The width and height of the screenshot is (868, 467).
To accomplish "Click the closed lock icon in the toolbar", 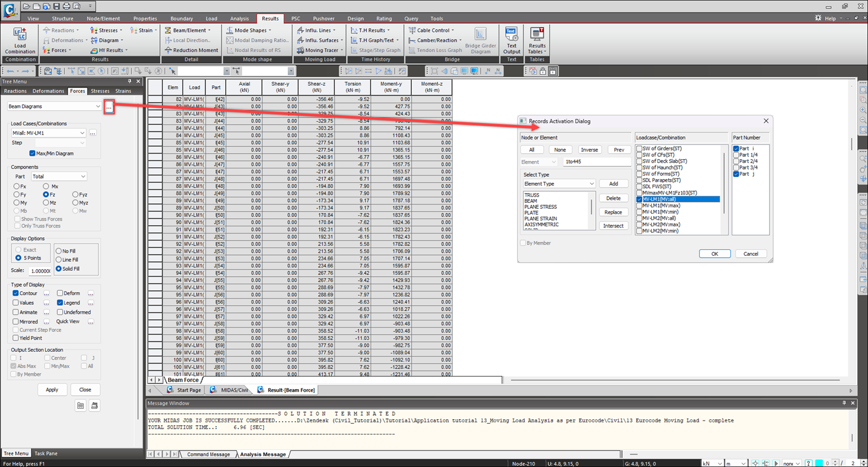I will (x=543, y=71).
